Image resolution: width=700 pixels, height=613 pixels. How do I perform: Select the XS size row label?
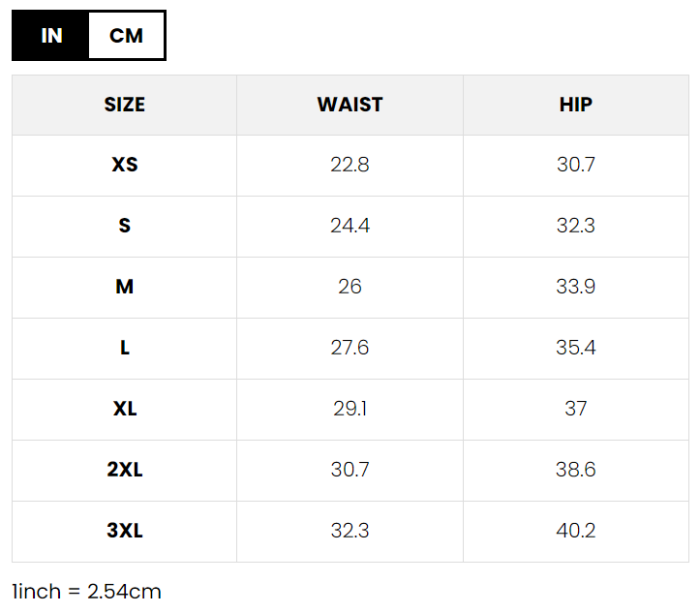[124, 165]
